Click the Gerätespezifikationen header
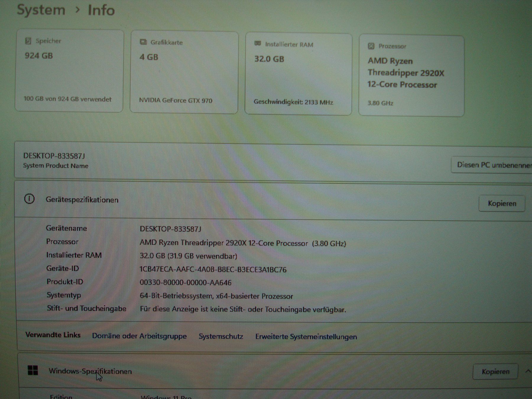 pyautogui.click(x=82, y=200)
